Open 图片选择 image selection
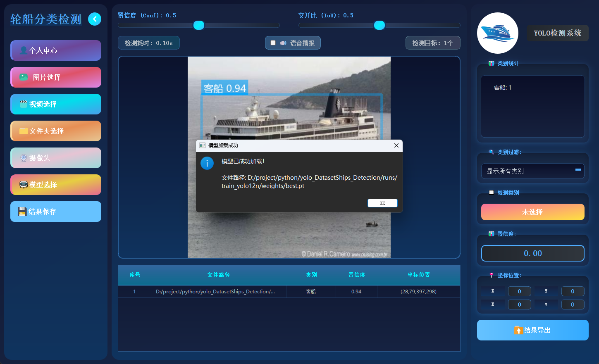Viewport: 599px width, 364px height. 56,77
